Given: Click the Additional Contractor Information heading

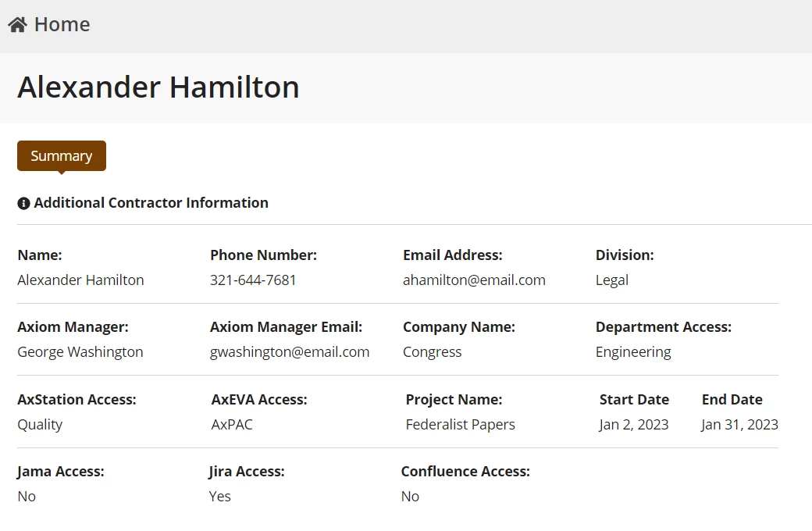Looking at the screenshot, I should (151, 202).
